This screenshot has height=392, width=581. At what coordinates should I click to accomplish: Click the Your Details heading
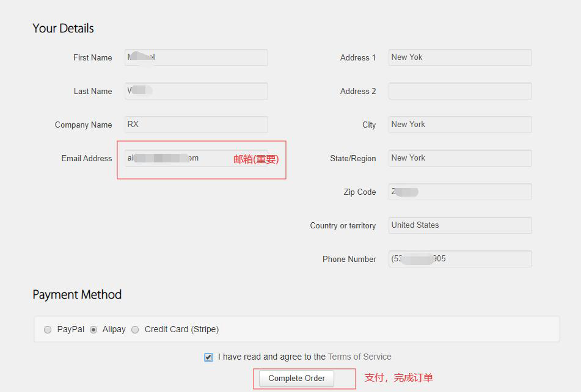(x=63, y=28)
